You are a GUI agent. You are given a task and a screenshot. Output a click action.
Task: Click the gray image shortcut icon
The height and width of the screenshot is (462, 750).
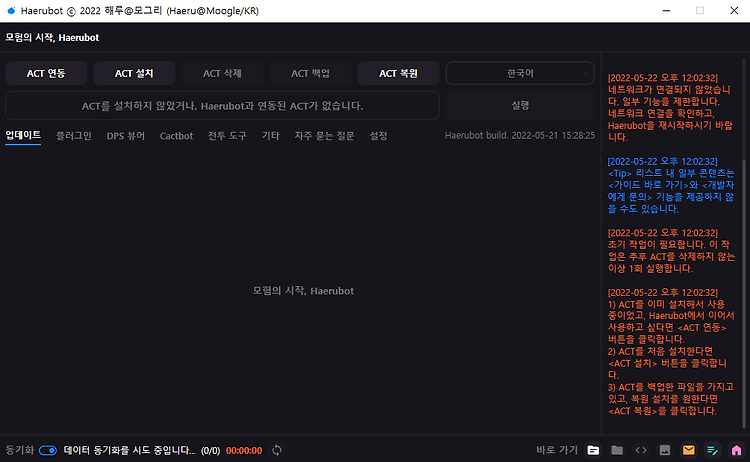pyautogui.click(x=665, y=450)
